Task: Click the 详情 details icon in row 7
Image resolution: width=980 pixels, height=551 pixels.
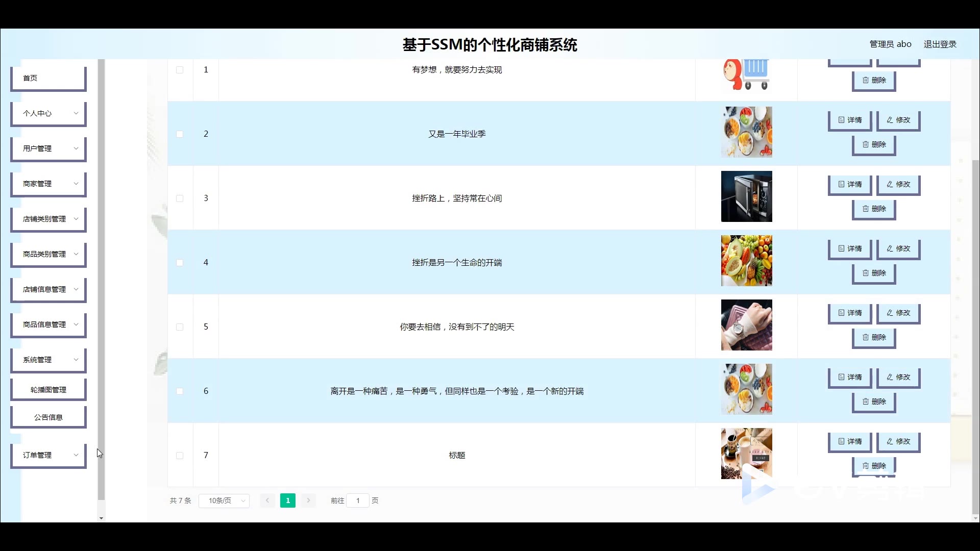Action: coord(841,441)
